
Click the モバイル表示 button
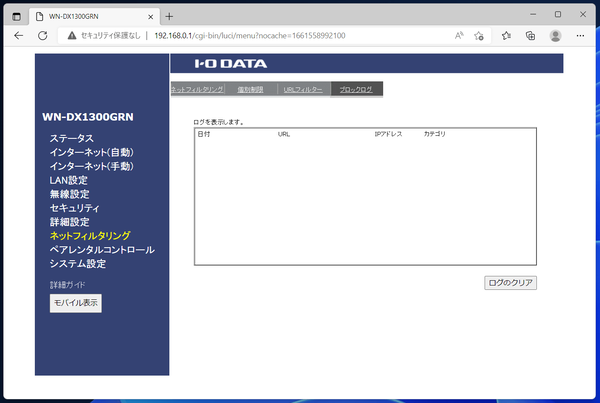pyautogui.click(x=76, y=302)
